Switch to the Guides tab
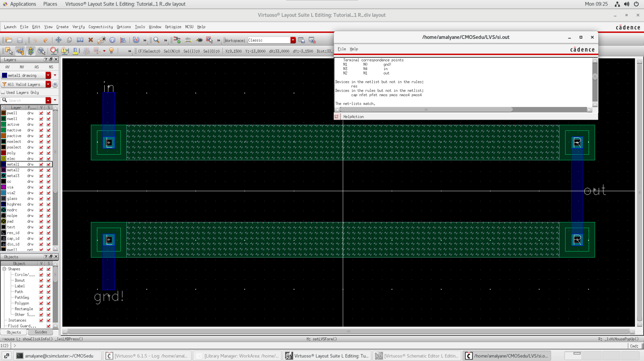Image resolution: width=644 pixels, height=361 pixels. click(x=41, y=332)
